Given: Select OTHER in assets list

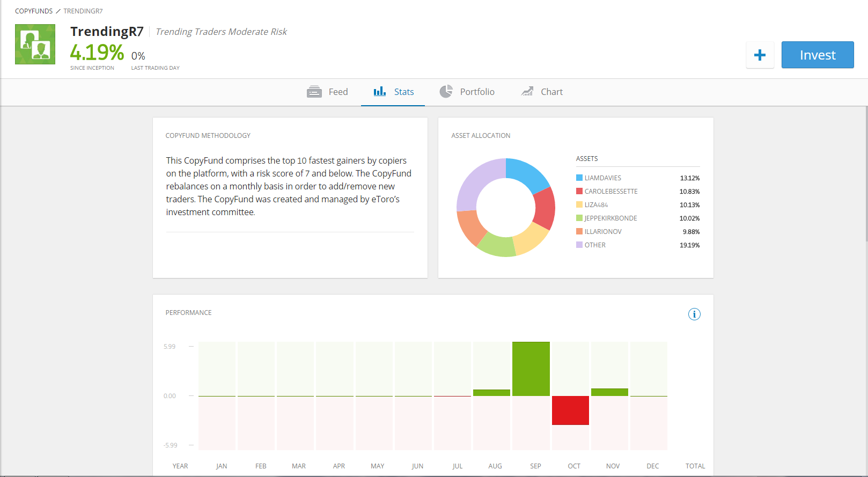Looking at the screenshot, I should coord(595,245).
